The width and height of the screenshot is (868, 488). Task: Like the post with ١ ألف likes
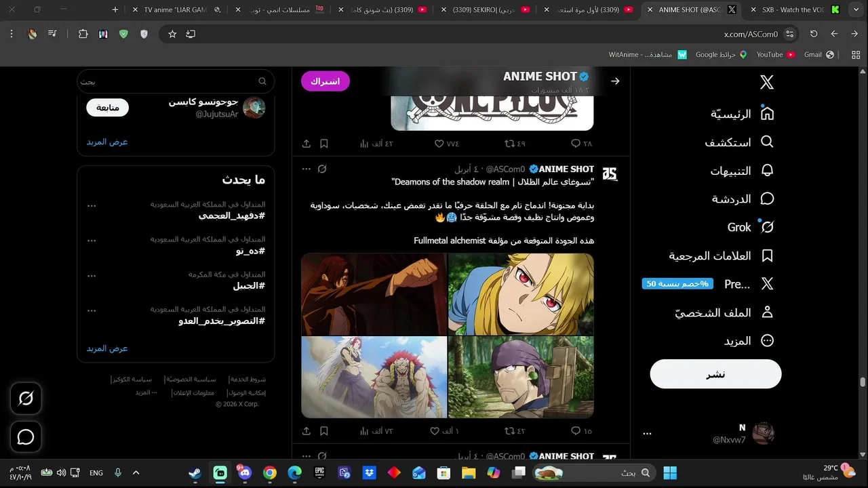pos(445,431)
